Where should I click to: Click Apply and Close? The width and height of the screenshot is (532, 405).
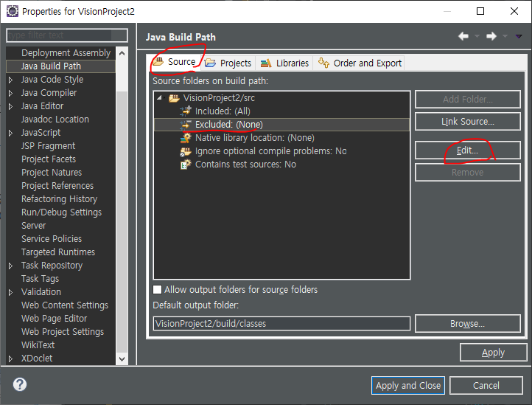408,385
